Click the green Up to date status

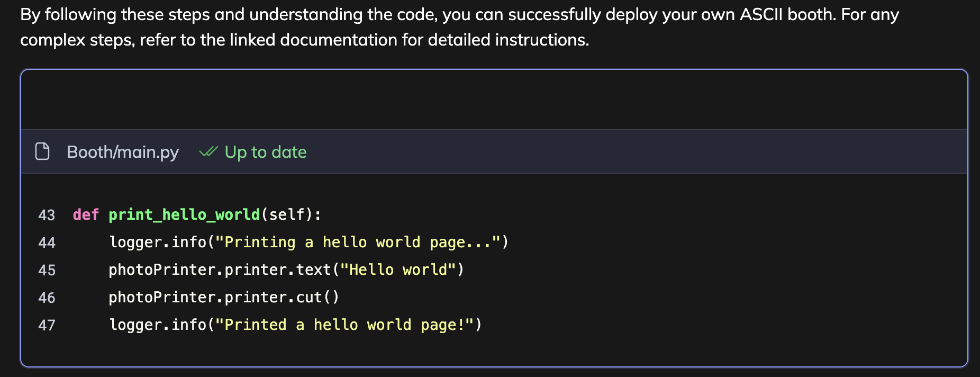[265, 152]
